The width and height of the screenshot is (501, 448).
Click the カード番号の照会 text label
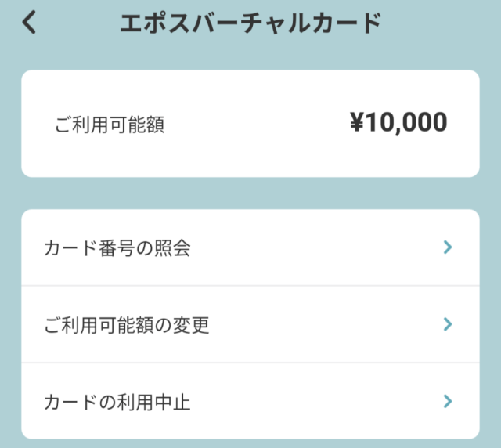(117, 248)
